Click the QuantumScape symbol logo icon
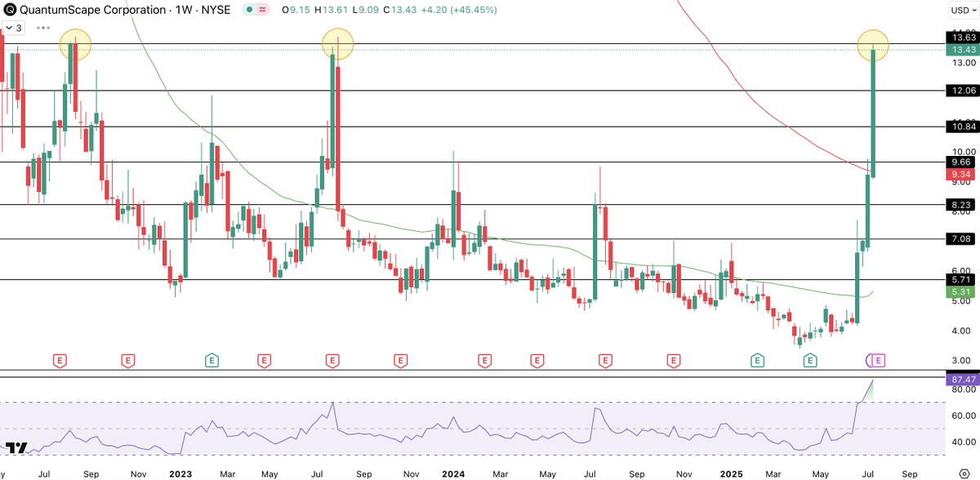This screenshot has width=980, height=480. click(x=9, y=10)
